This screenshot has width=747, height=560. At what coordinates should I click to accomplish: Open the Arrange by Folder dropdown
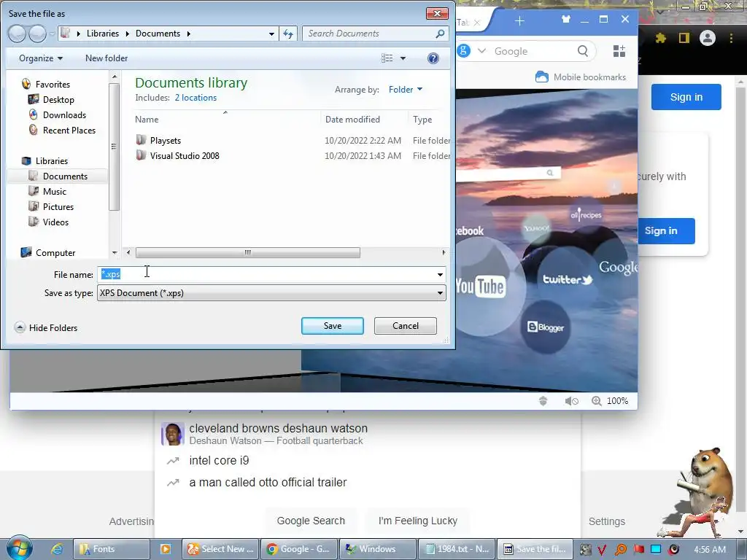(406, 90)
